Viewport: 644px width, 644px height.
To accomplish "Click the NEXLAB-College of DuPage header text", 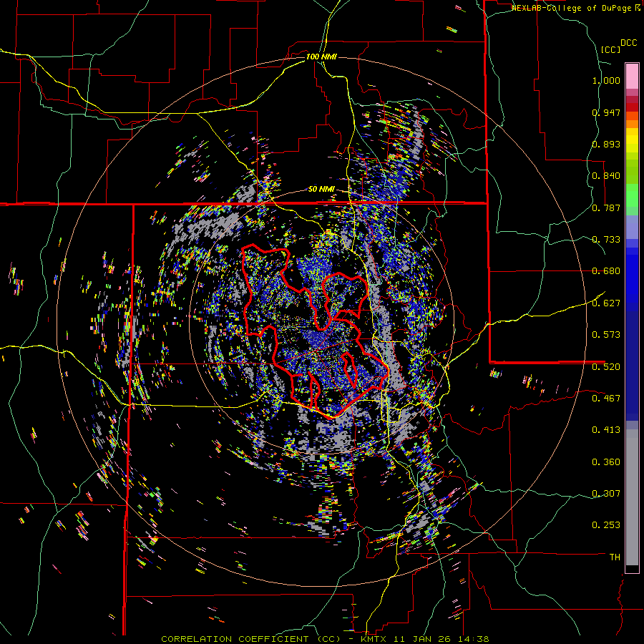I will click(x=571, y=8).
